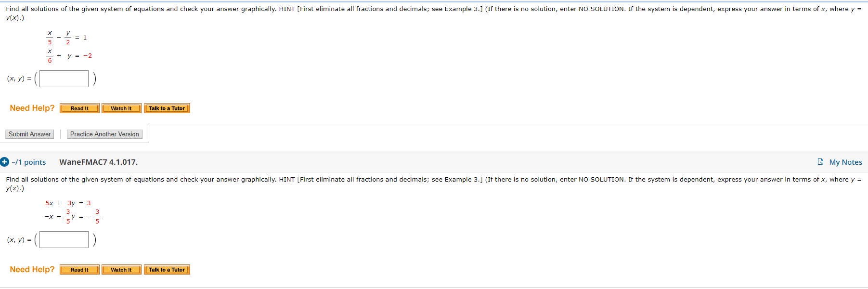Open Talk to a Tutor for the first problem

click(167, 108)
